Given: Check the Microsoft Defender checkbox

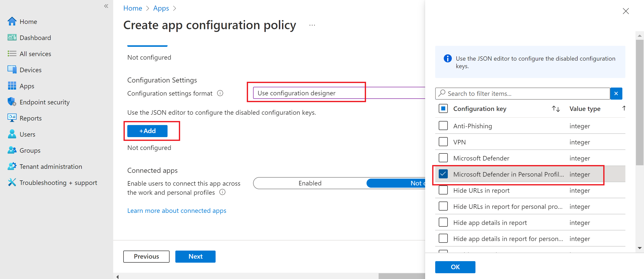Looking at the screenshot, I should tap(443, 158).
